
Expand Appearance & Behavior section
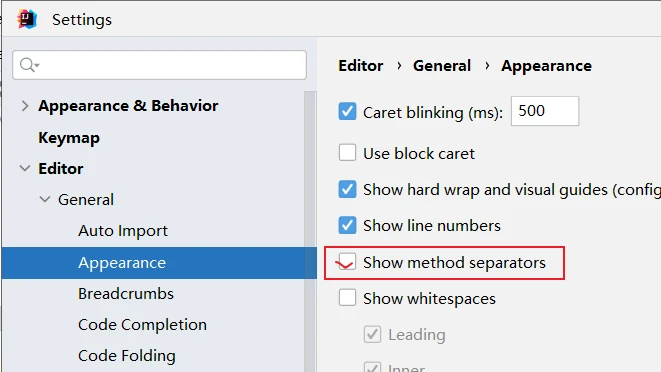pos(25,106)
